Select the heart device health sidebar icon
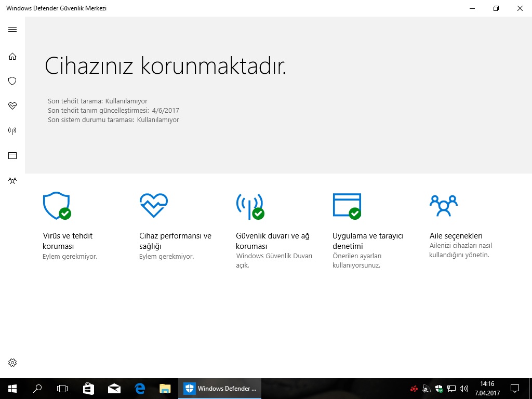The image size is (532, 399). (12, 106)
